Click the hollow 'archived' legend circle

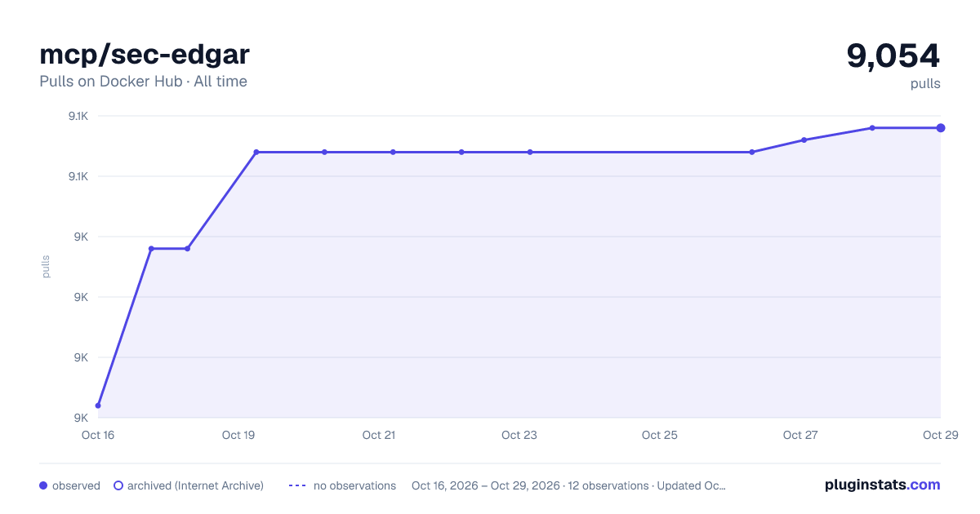[118, 485]
